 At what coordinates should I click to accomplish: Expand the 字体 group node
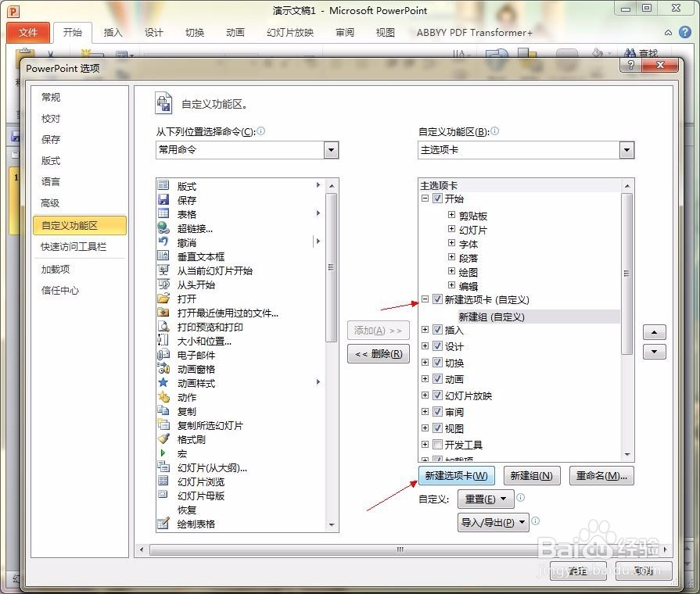(451, 243)
